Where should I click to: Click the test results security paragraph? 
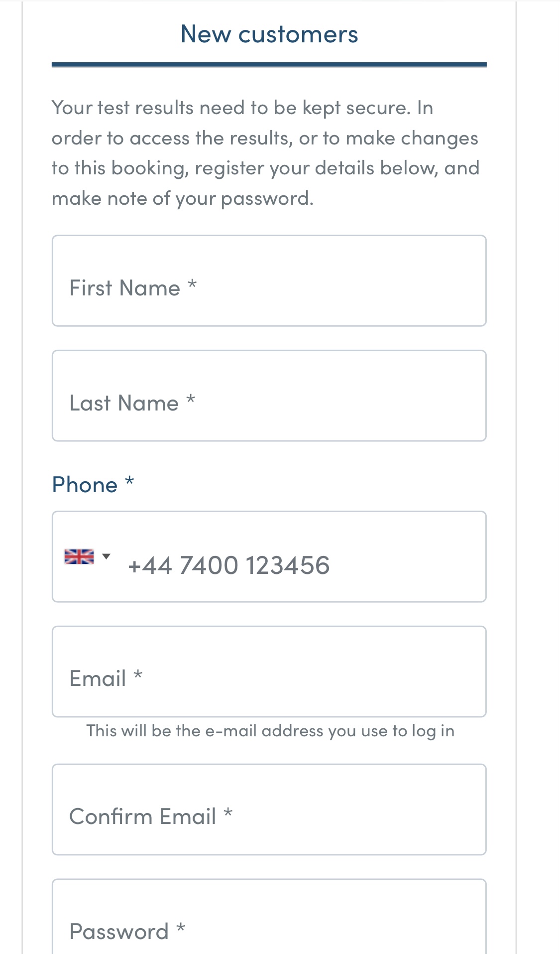(x=265, y=153)
